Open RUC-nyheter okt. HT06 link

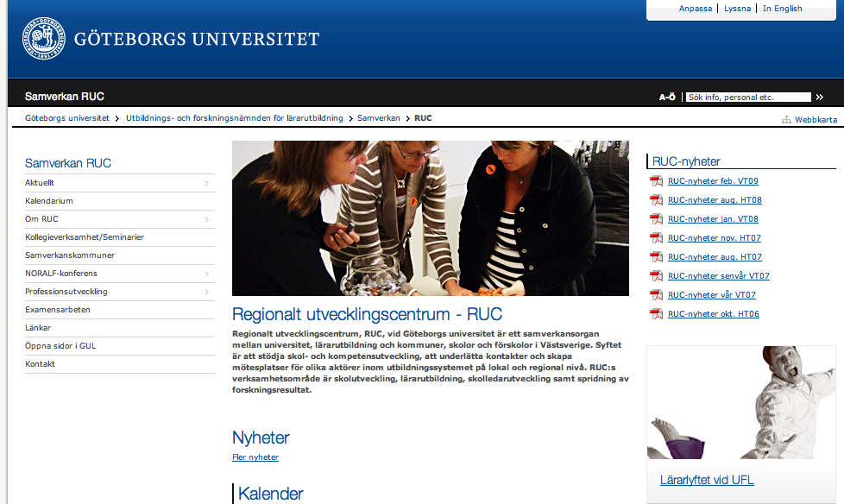point(714,314)
